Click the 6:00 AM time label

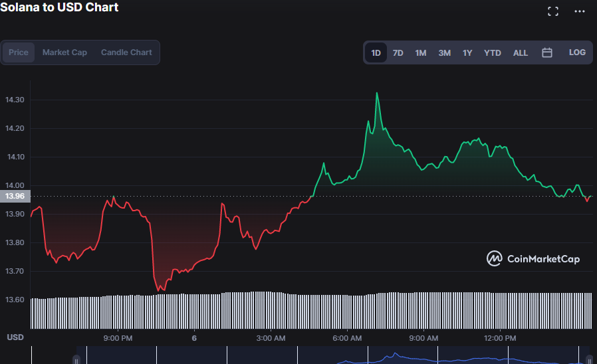click(x=347, y=338)
